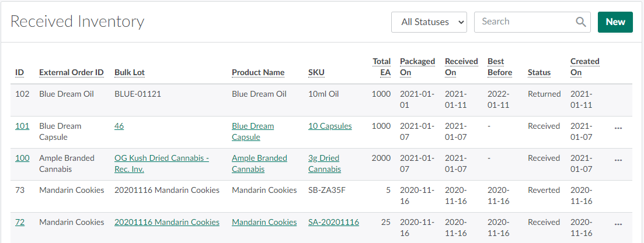Open the SA-20201116 SKU link
This screenshot has width=644, height=243.
click(x=333, y=222)
